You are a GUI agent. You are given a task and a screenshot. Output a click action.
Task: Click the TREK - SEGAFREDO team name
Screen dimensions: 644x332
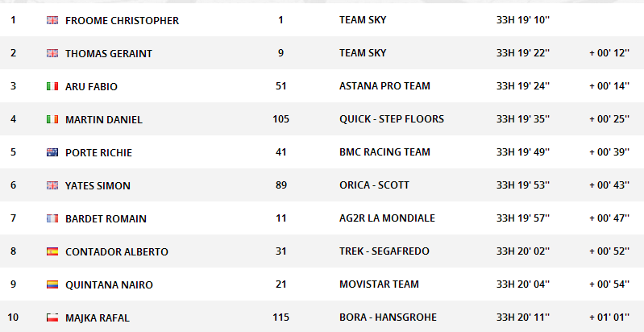coord(384,251)
